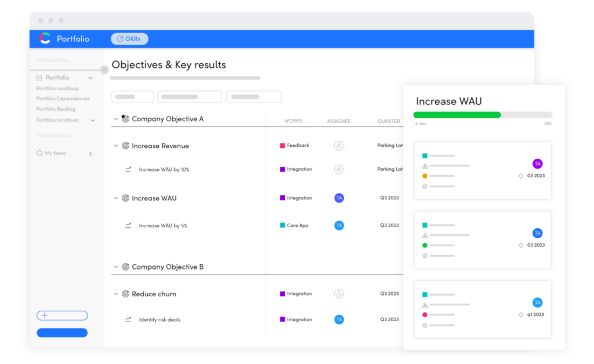Click the target icon next to Reduce churn
This screenshot has height=364, width=594.
pos(127,294)
